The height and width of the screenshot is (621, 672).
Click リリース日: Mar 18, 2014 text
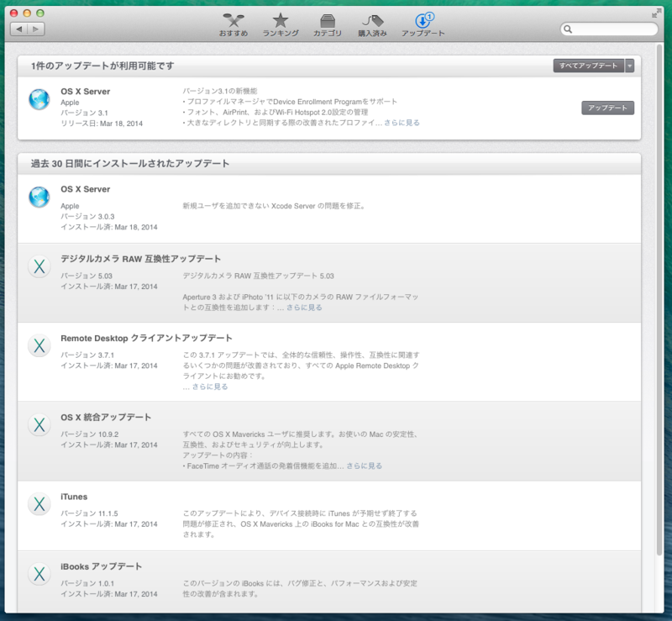point(102,124)
